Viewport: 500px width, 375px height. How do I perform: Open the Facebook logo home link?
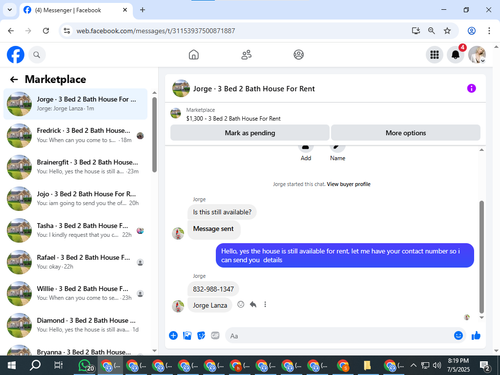pyautogui.click(x=15, y=55)
